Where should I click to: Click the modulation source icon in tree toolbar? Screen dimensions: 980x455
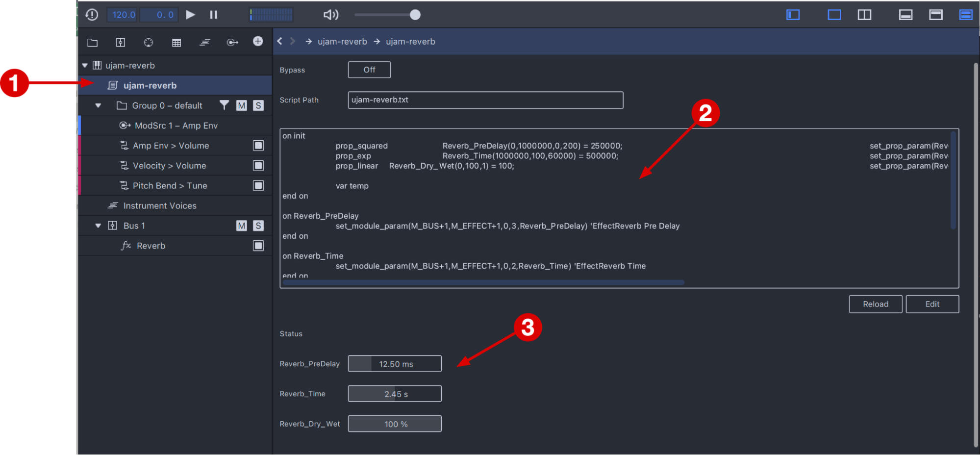pos(232,43)
